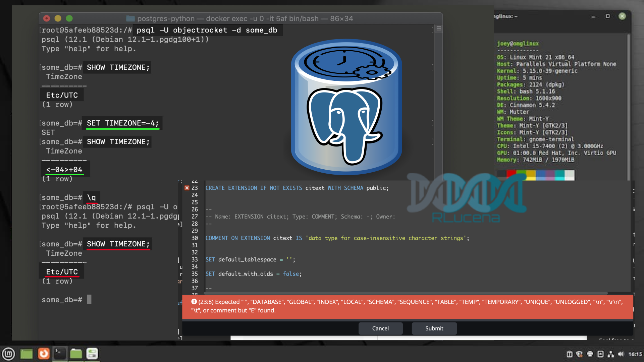Click the 'CPU: Intel i5-7400' line
The image size is (644, 362).
550,146
